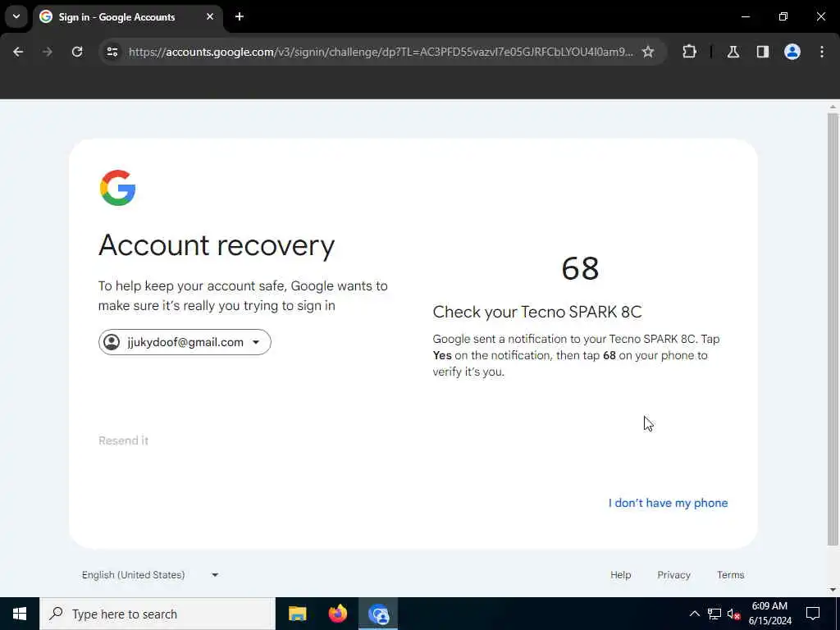This screenshot has width=840, height=630.
Task: Open the Privacy link
Action: [x=673, y=575]
